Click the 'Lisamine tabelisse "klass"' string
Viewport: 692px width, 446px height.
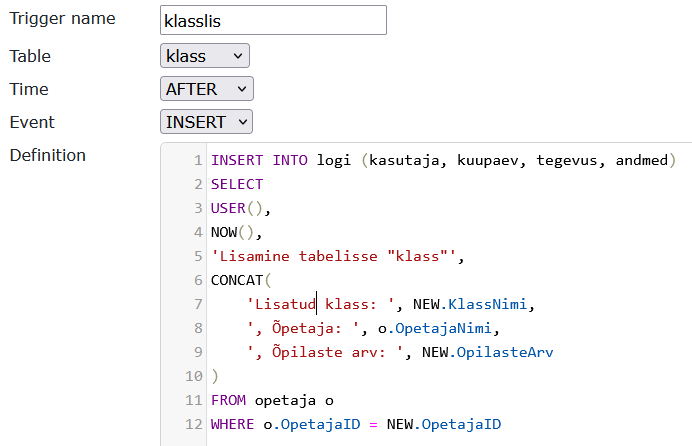click(337, 257)
